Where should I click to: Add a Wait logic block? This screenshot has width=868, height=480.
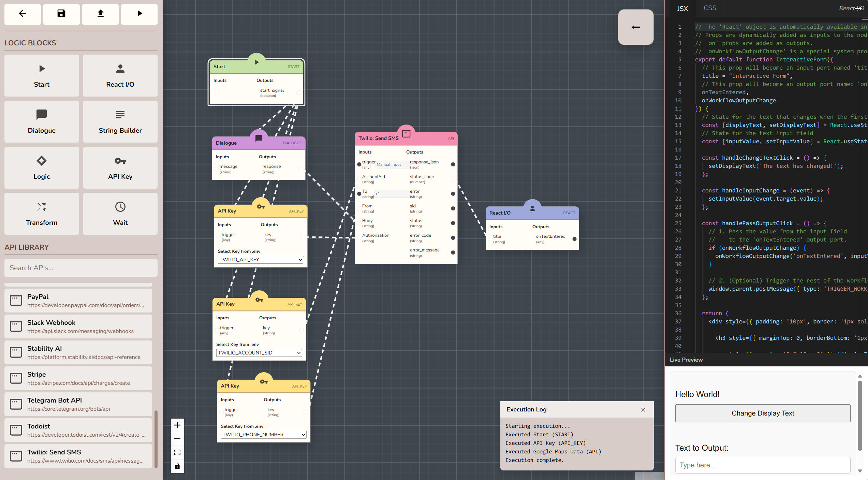pos(120,214)
